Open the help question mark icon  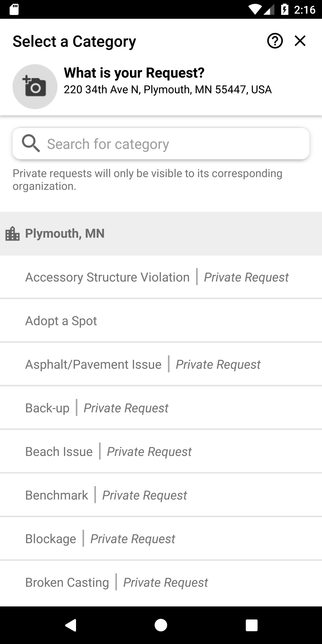(275, 41)
